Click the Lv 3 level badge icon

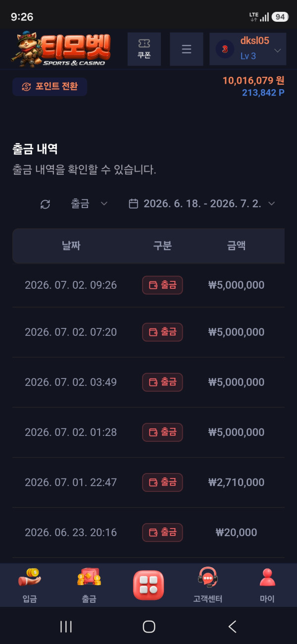coord(225,49)
